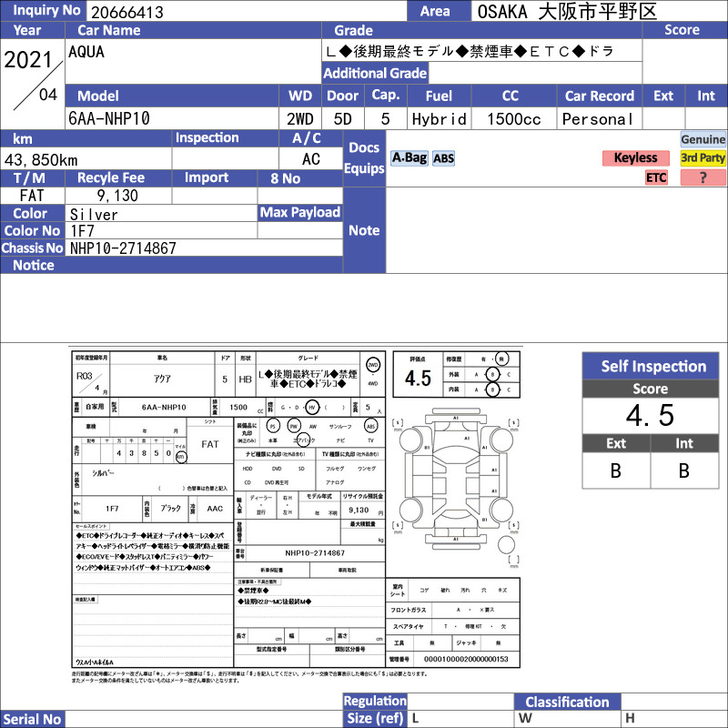Click the アクア car name on the sheet
This screenshot has width=728, height=728.
162,379
